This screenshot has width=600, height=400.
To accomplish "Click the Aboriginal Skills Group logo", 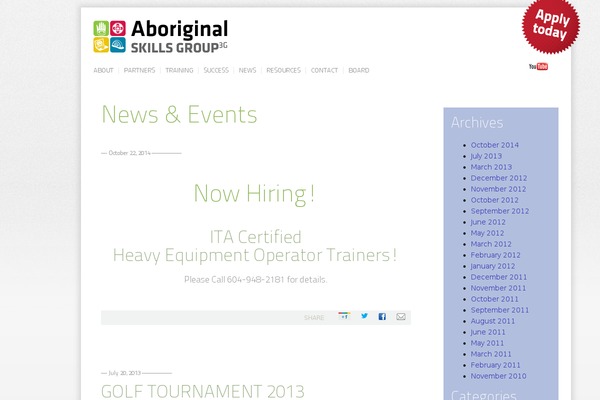I will coord(160,36).
